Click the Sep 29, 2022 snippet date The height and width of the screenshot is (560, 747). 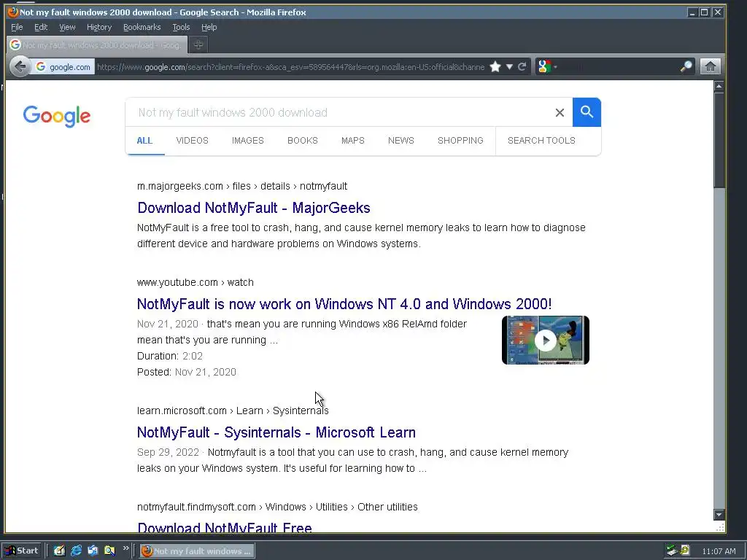169,452
